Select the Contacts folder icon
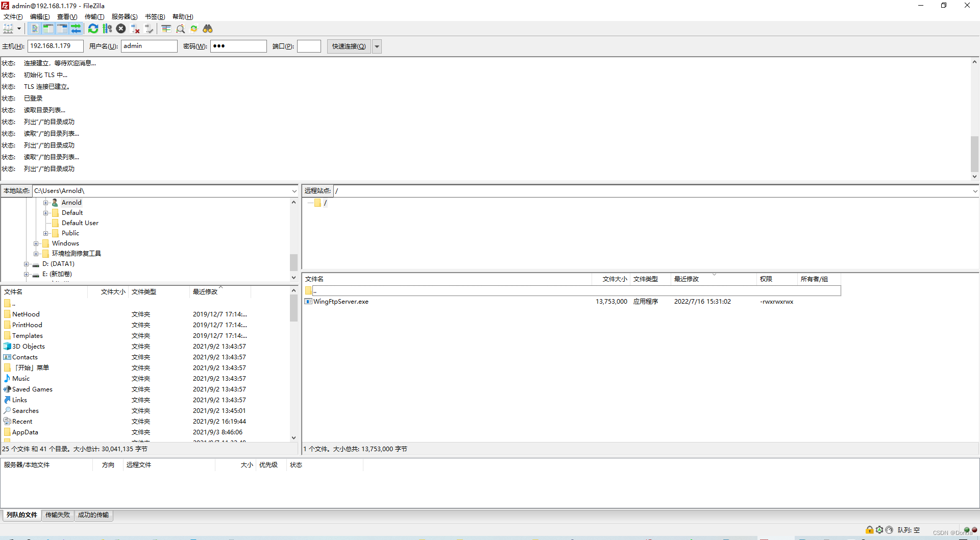The height and width of the screenshot is (540, 980). coord(7,357)
